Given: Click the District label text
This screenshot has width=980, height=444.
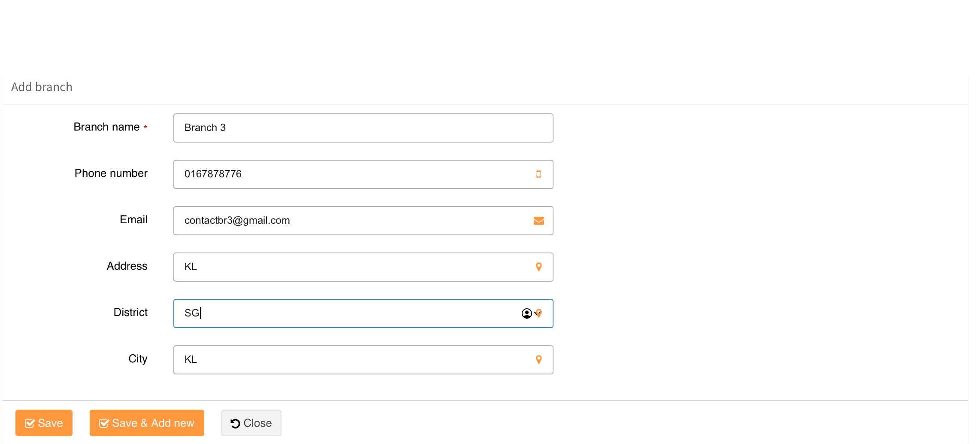Looking at the screenshot, I should (x=130, y=313).
